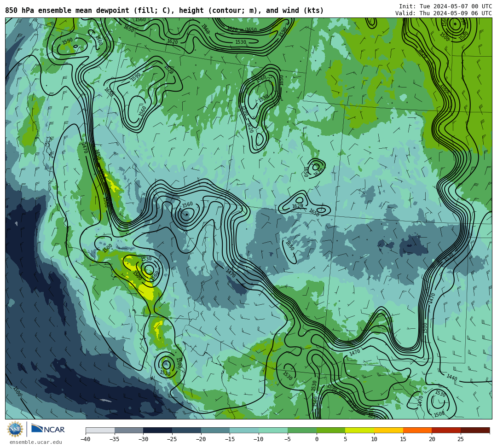497x448 pixels.
Task: Click the NSF logo
Action: click(15, 429)
